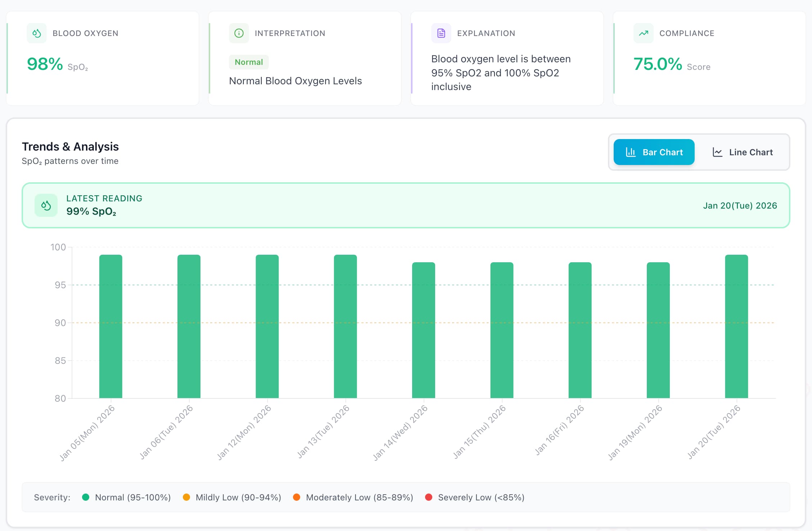Image resolution: width=812 pixels, height=531 pixels.
Task: Click the Blood Oxygen water drop icon
Action: coord(37,33)
